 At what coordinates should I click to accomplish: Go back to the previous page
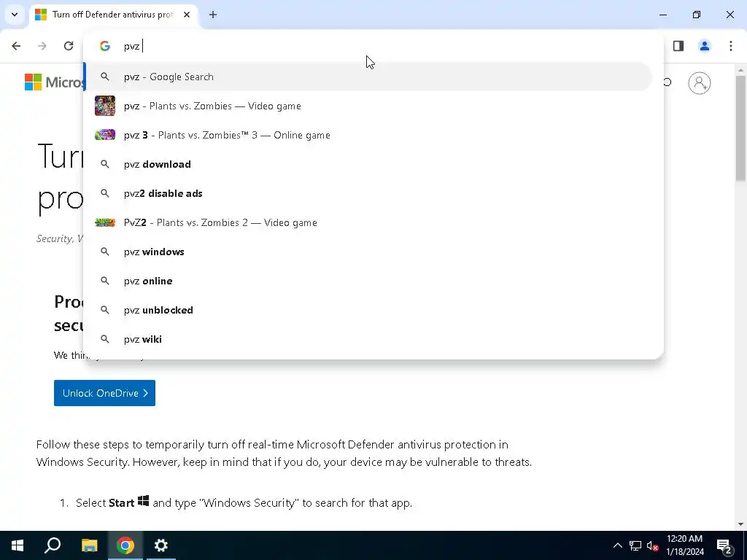click(x=16, y=46)
